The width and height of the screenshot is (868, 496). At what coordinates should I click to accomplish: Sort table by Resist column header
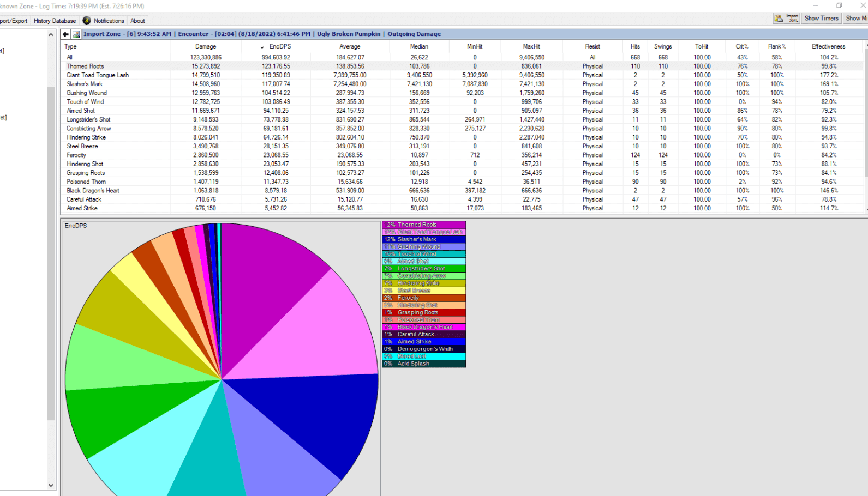(592, 47)
